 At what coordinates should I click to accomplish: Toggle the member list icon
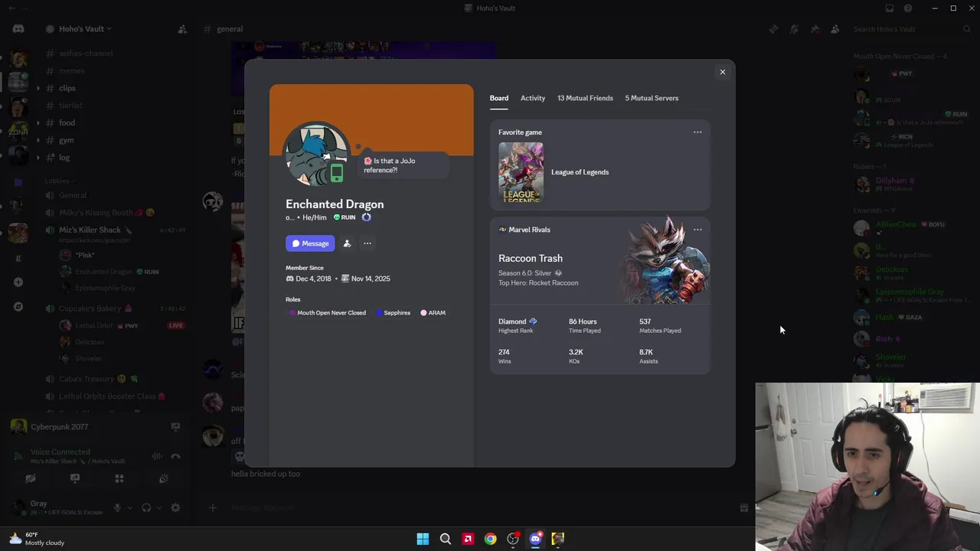[835, 29]
